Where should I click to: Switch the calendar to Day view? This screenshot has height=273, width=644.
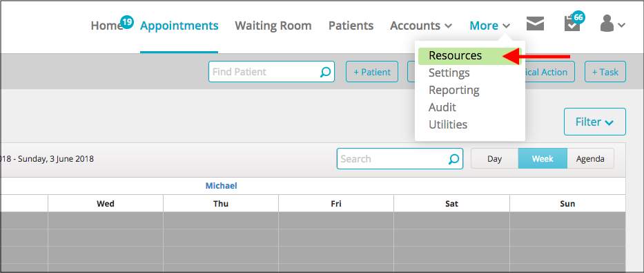tap(494, 159)
